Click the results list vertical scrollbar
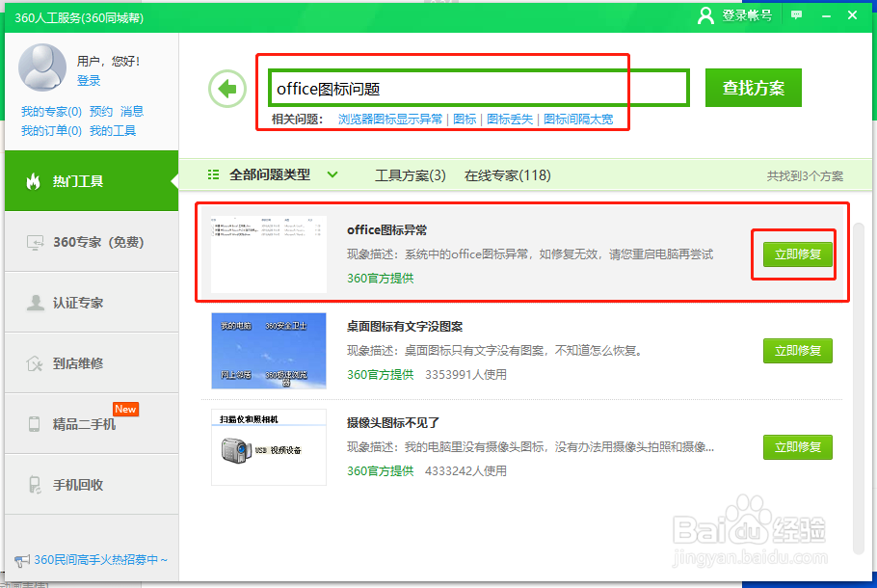 click(859, 388)
